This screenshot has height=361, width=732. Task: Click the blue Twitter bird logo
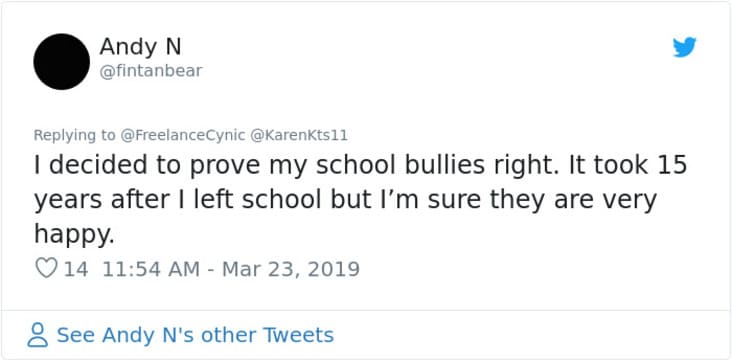tap(684, 47)
